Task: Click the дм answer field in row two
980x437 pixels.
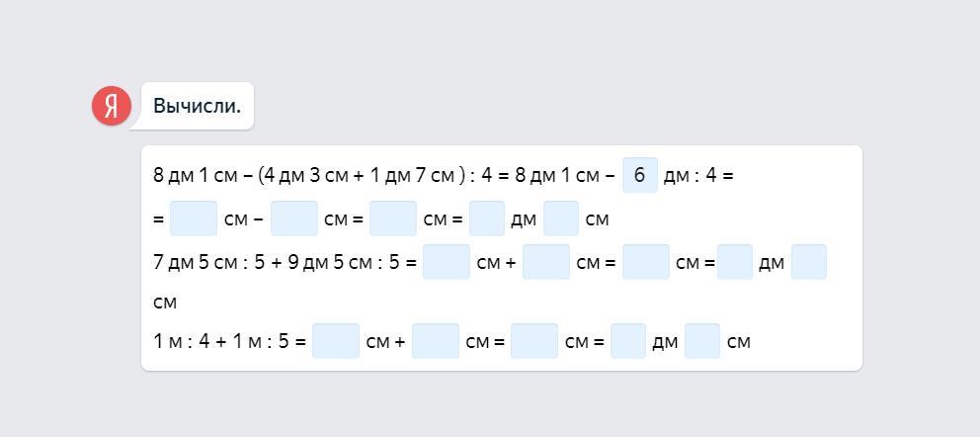Action: coord(487,218)
